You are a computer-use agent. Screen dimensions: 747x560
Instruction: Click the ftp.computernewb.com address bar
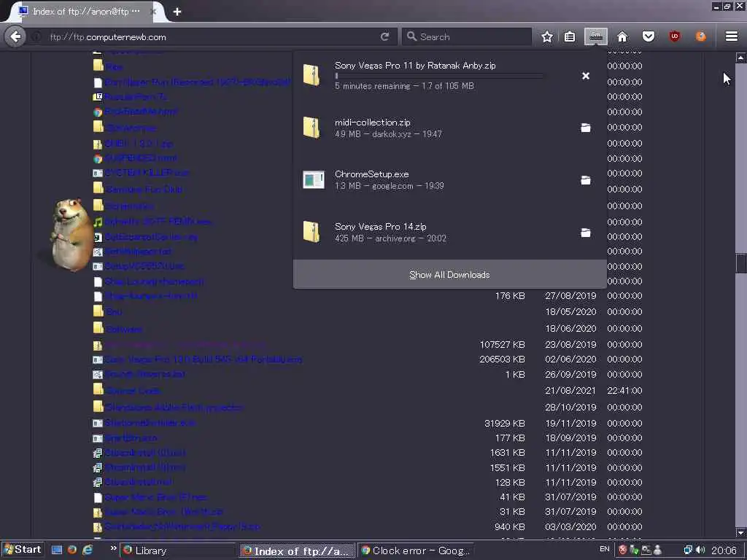pyautogui.click(x=209, y=36)
